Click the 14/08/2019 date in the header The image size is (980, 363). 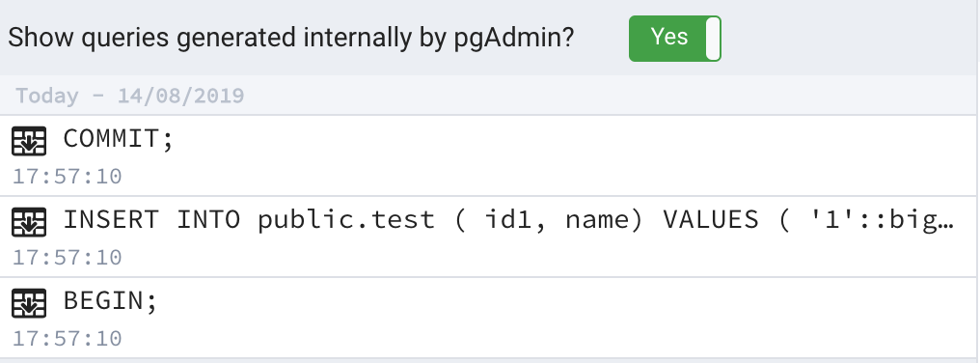click(180, 96)
